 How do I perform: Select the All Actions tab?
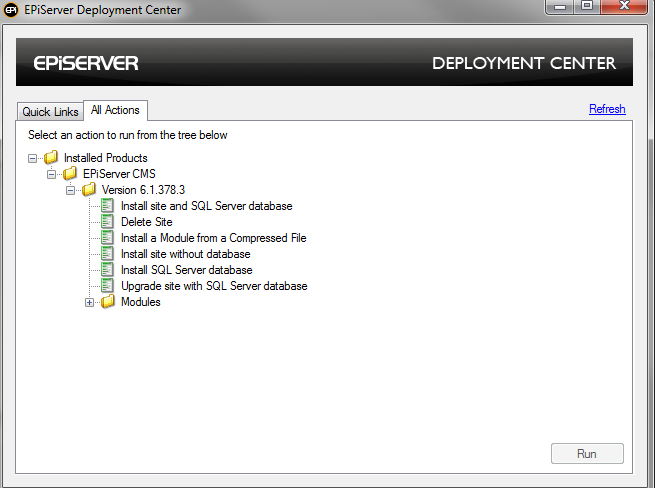tap(115, 110)
